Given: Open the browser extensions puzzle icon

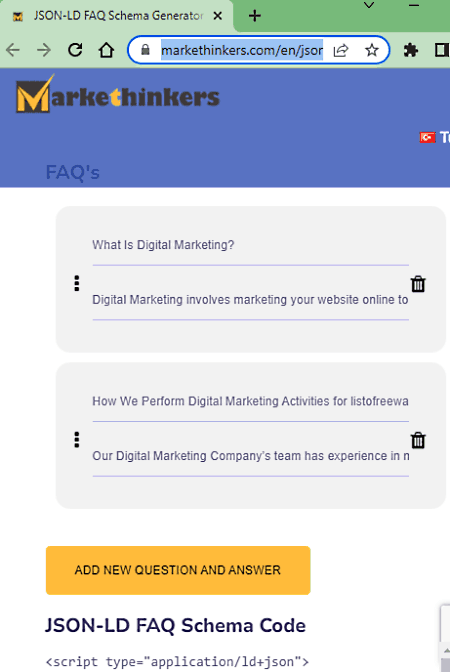Looking at the screenshot, I should (411, 50).
